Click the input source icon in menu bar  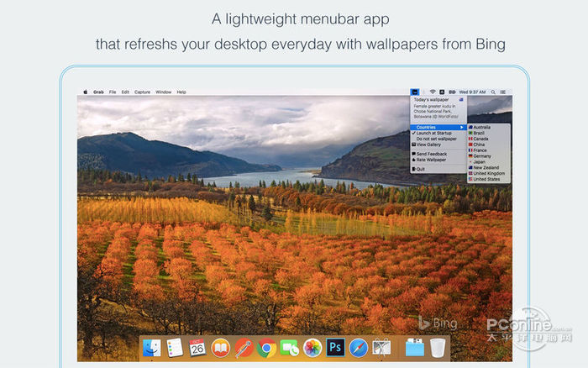(442, 92)
